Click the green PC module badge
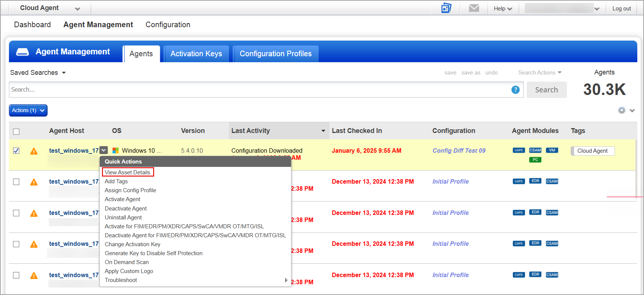Viewport: 644px width, 295px height. click(535, 159)
